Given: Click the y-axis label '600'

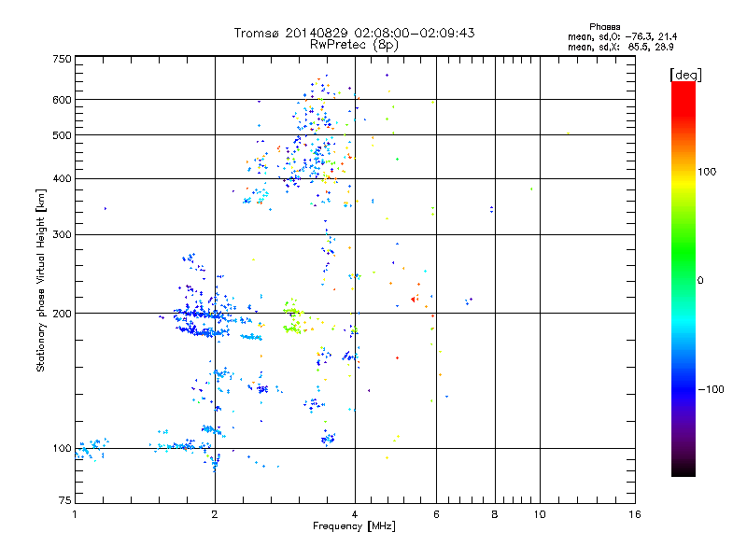Looking at the screenshot, I should click(62, 100).
